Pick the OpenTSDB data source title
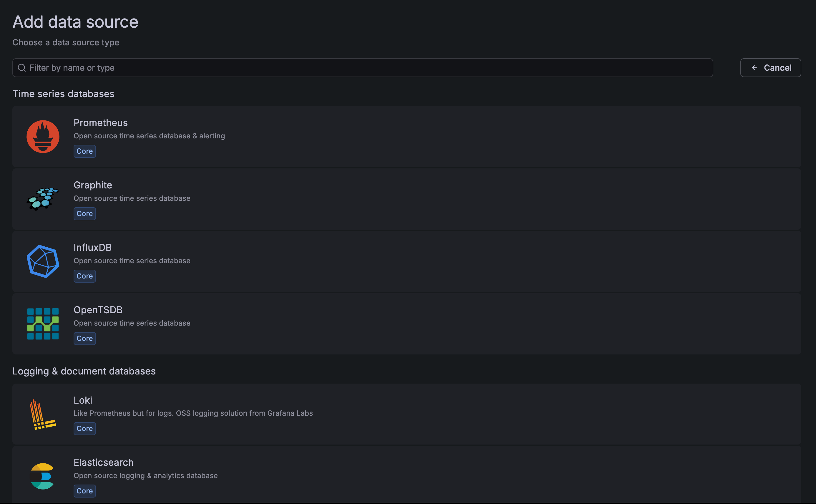Screen dimensions: 816x504 tap(98, 310)
